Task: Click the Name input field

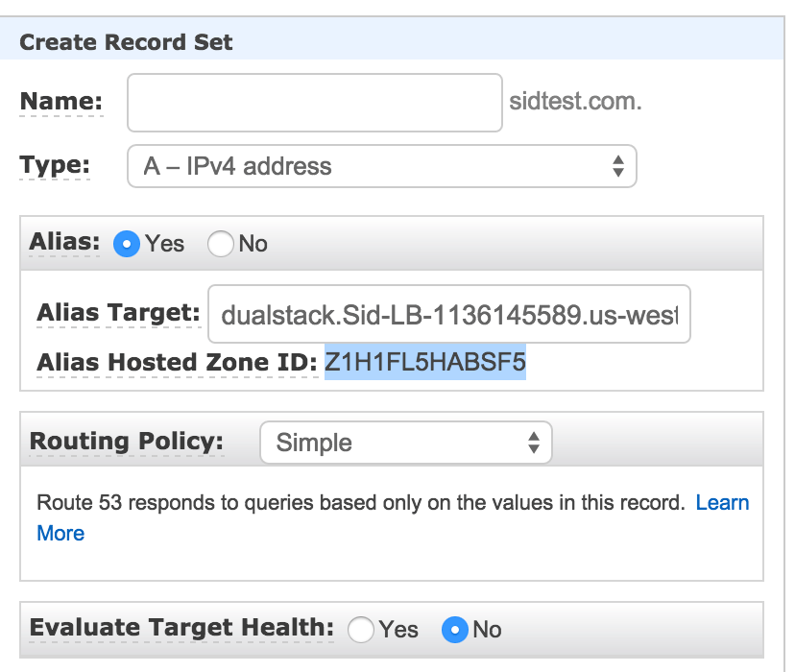Action: [314, 103]
